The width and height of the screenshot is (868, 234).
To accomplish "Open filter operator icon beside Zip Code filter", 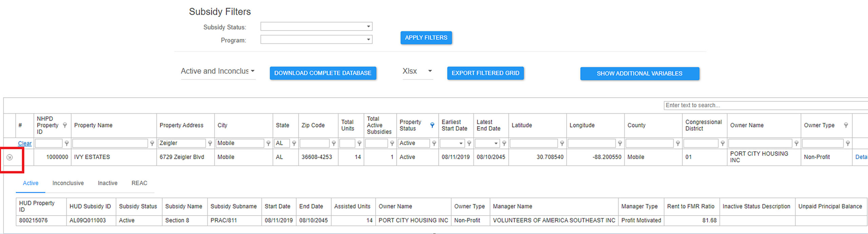I will 334,144.
